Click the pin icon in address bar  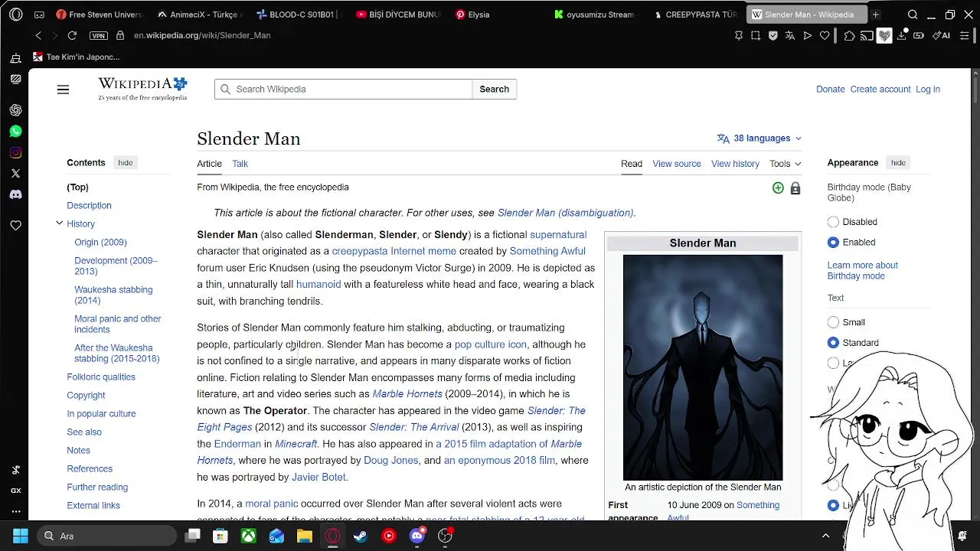(738, 35)
